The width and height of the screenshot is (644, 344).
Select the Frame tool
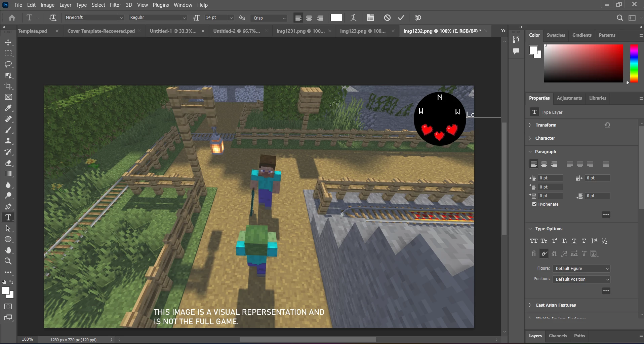click(8, 97)
